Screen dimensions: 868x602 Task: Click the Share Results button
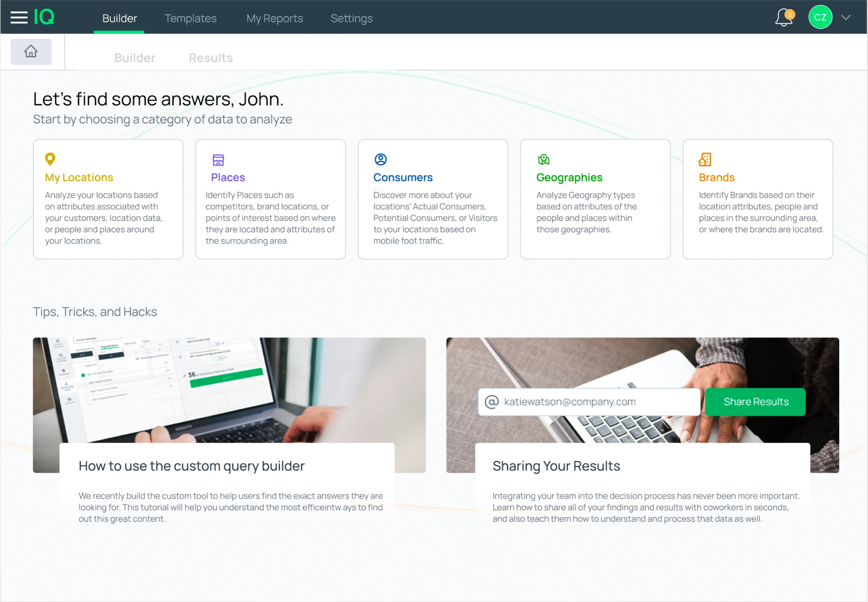tap(756, 402)
